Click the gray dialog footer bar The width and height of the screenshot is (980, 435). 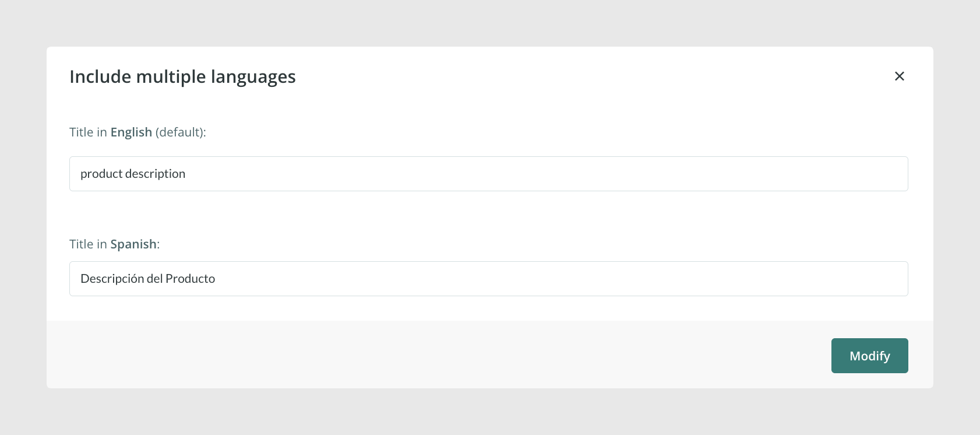437,355
